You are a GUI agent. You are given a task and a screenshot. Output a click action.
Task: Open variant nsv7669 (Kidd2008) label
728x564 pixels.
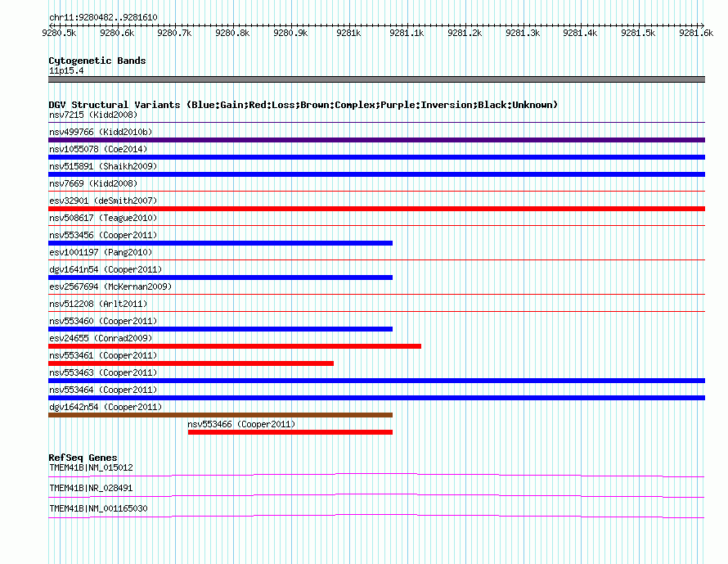pos(93,183)
